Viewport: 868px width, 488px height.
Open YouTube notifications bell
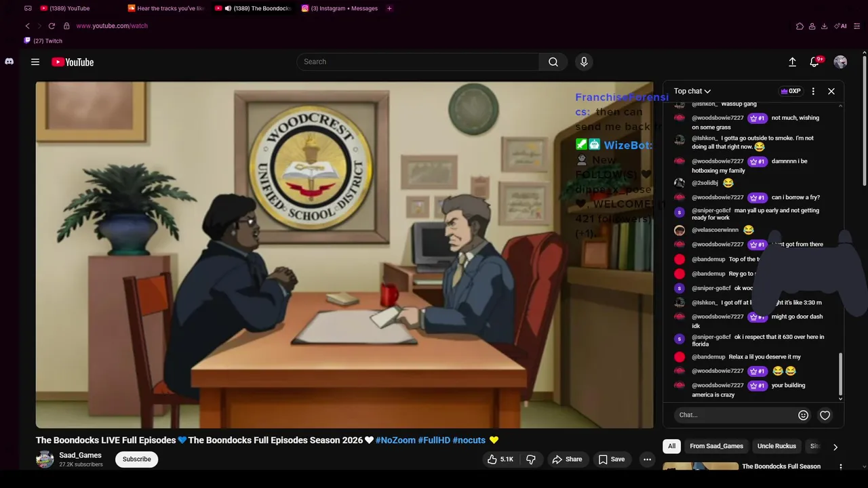pos(814,62)
